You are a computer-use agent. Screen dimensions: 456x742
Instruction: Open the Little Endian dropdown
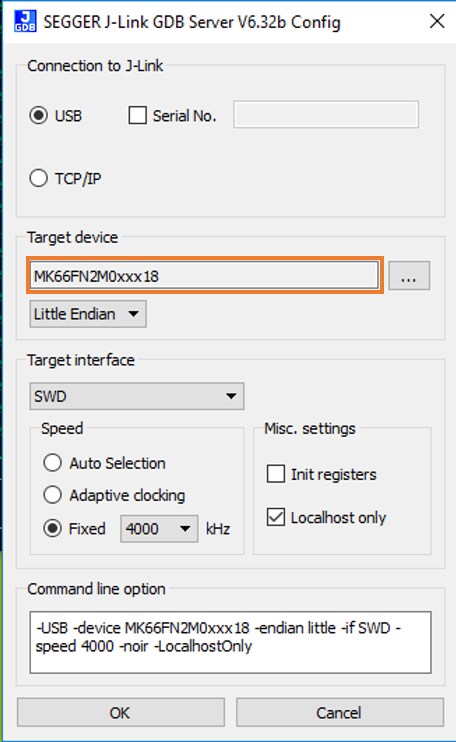coord(88,314)
